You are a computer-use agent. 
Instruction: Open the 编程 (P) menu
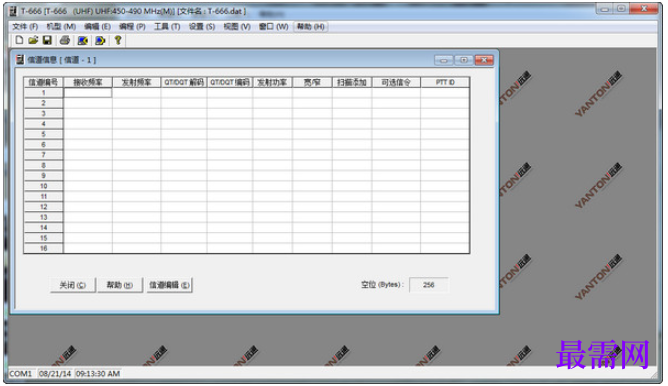[132, 26]
